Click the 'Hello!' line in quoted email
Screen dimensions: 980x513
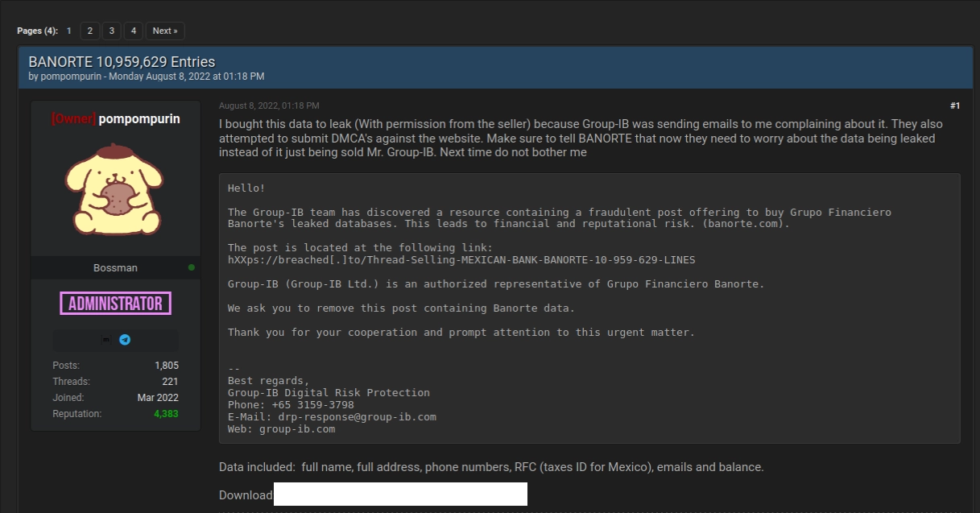tap(246, 188)
